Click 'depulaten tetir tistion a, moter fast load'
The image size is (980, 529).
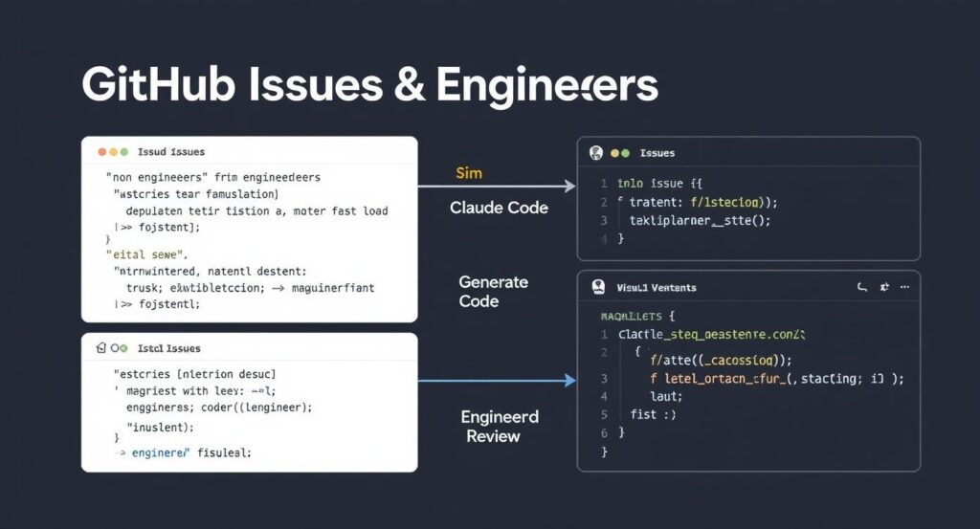coord(256,211)
